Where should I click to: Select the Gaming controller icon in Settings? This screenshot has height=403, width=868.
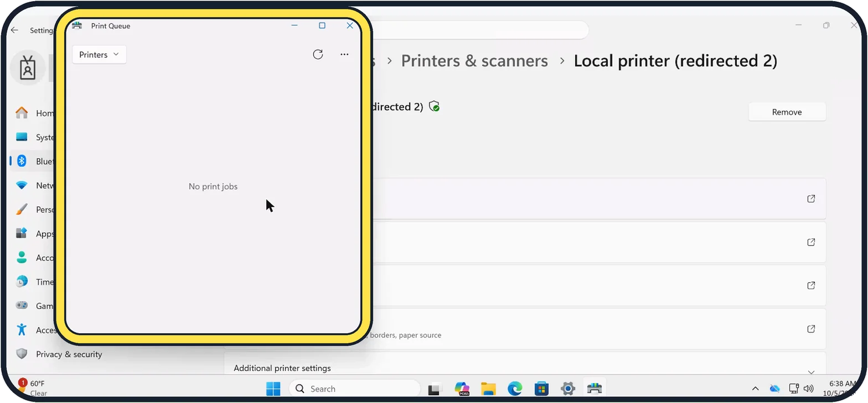(22, 306)
